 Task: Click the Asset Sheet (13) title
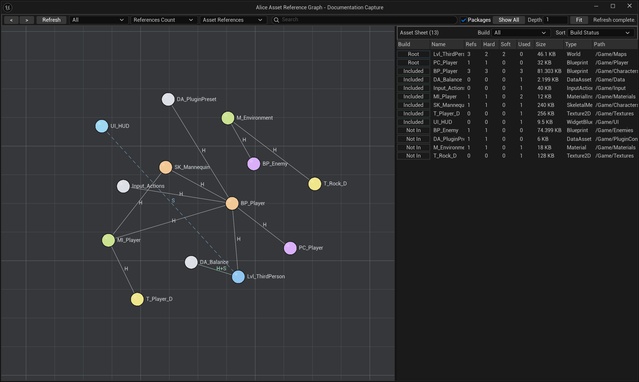(419, 33)
